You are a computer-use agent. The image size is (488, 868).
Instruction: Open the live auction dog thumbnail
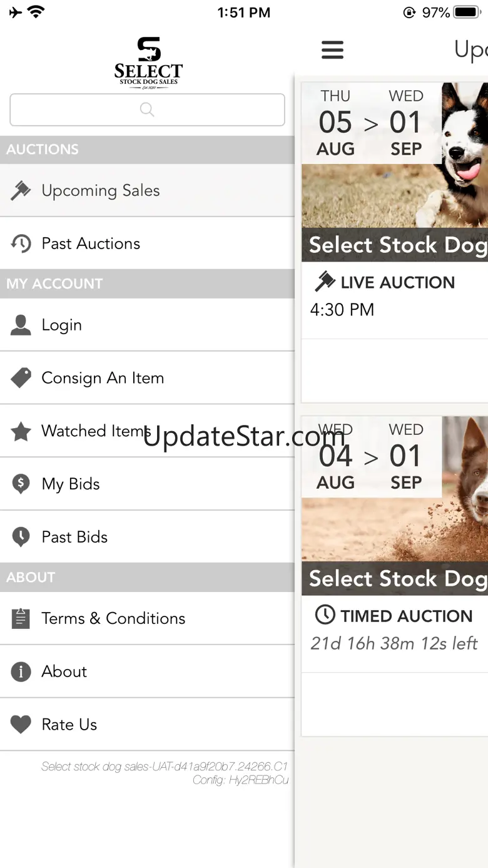pyautogui.click(x=464, y=156)
